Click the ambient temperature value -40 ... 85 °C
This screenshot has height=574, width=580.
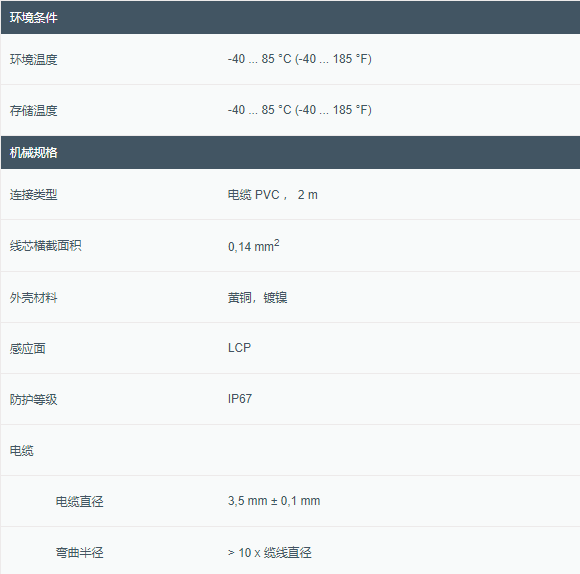pyautogui.click(x=300, y=59)
